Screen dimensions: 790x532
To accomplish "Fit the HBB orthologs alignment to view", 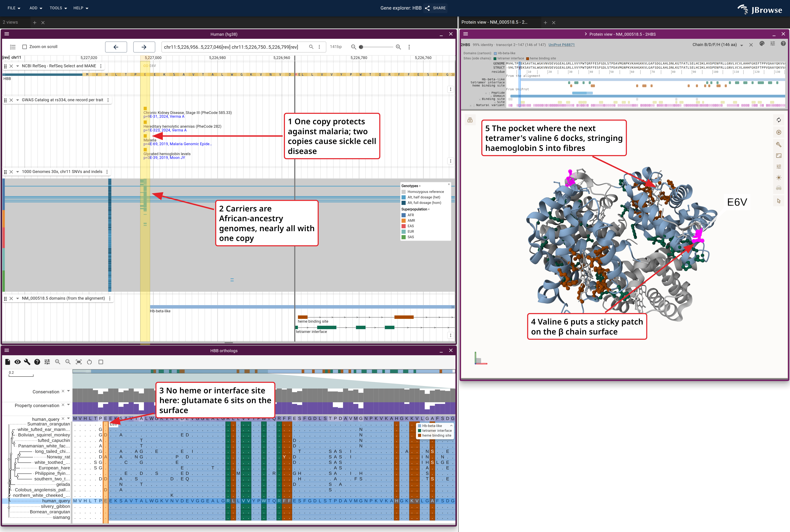I will [79, 362].
